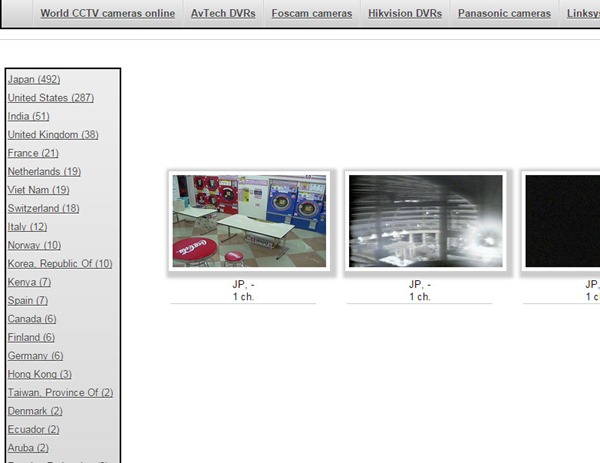
Task: Open Korea, Republic Of (10) link
Action: coord(60,263)
